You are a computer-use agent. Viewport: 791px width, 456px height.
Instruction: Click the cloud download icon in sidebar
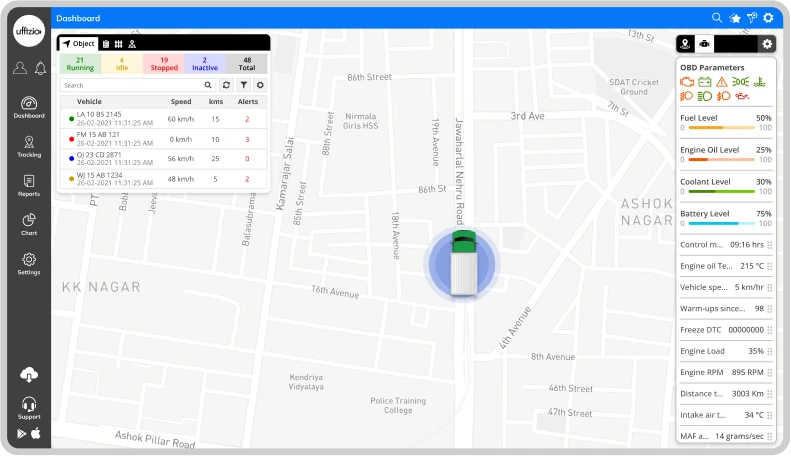click(29, 375)
